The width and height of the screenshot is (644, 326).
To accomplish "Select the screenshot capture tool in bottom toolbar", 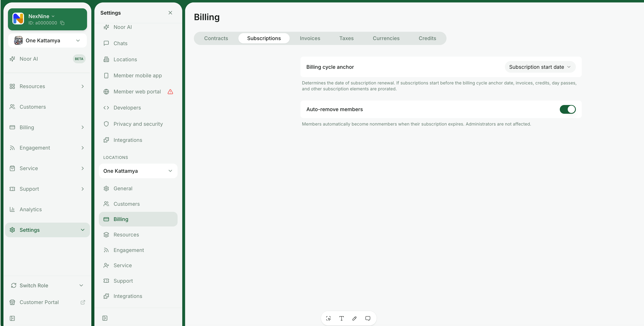I will tap(329, 318).
